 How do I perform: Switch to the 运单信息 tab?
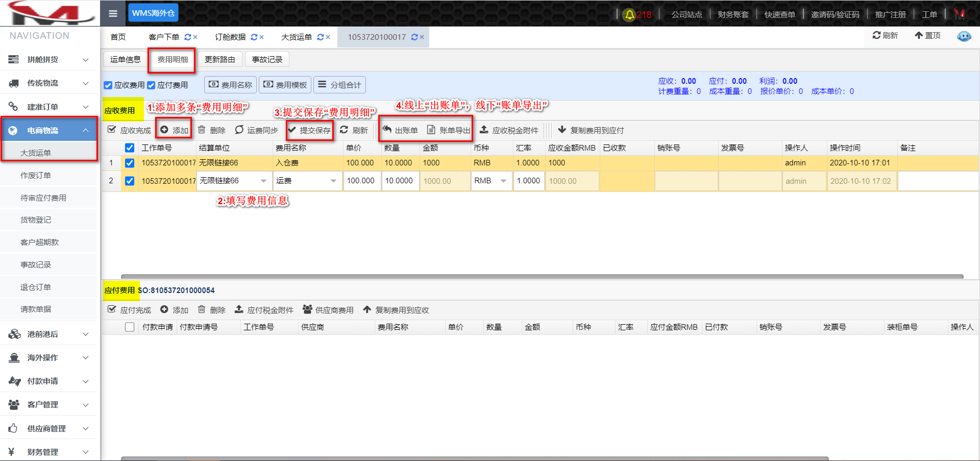(125, 60)
